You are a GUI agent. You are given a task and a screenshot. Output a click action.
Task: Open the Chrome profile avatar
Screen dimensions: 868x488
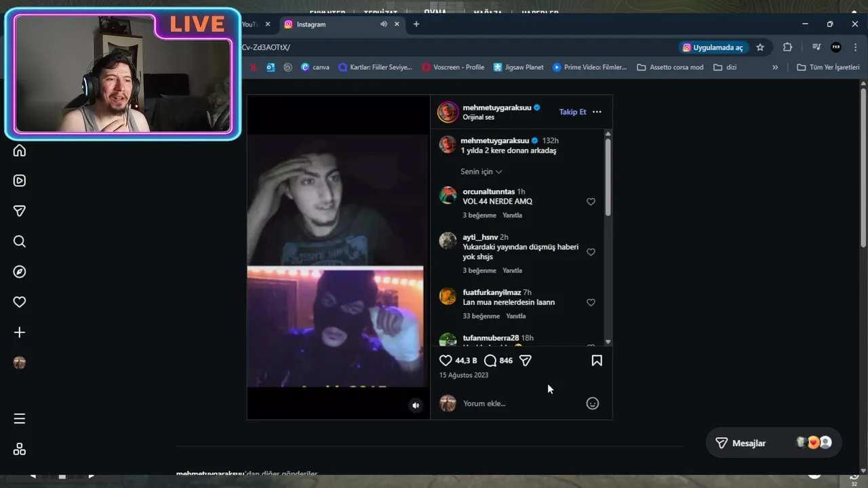836,47
